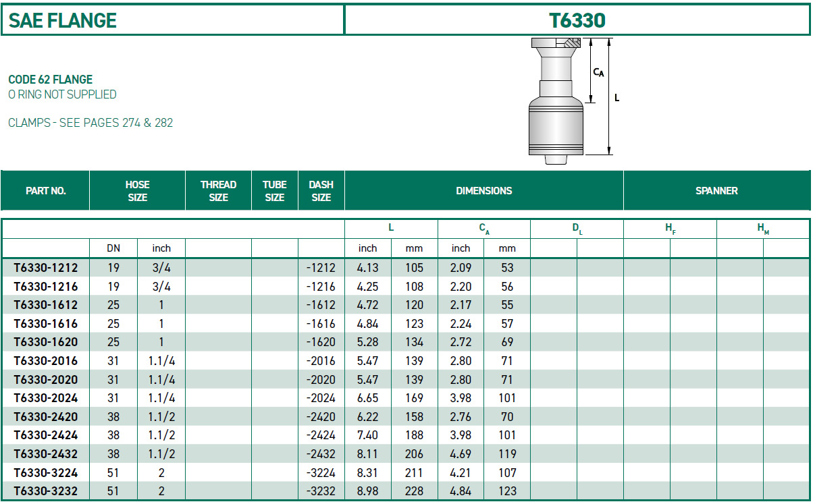Click CA inch value 4.84

[x=461, y=491]
